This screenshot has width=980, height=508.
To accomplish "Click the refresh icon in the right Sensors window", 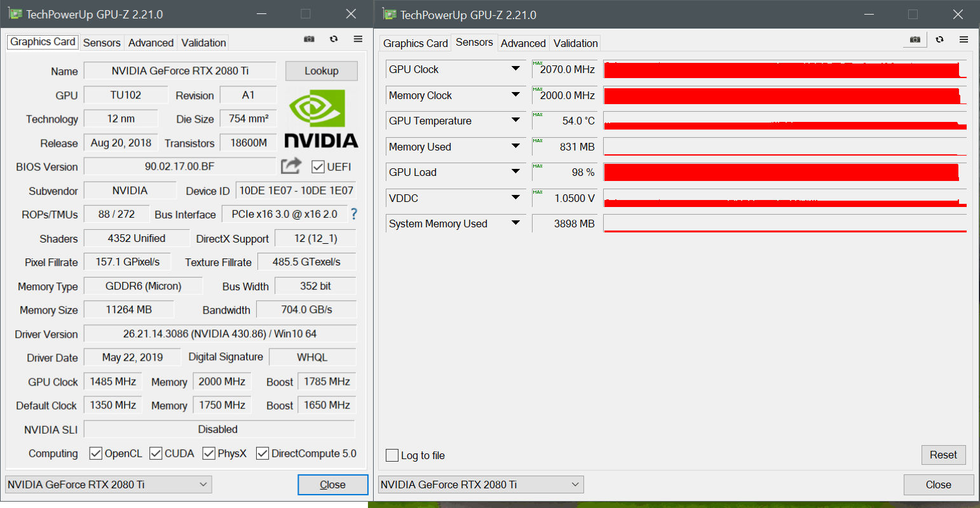I will tap(939, 39).
